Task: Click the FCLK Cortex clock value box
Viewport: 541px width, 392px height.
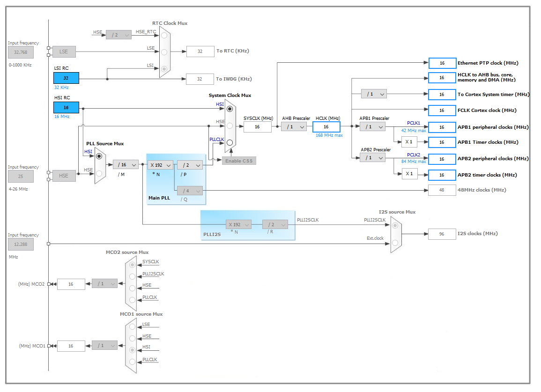Action: coord(442,111)
